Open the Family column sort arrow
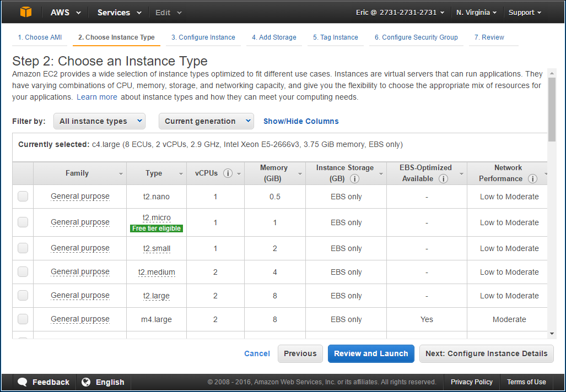Image resolution: width=566 pixels, height=392 pixels. pyautogui.click(x=121, y=174)
